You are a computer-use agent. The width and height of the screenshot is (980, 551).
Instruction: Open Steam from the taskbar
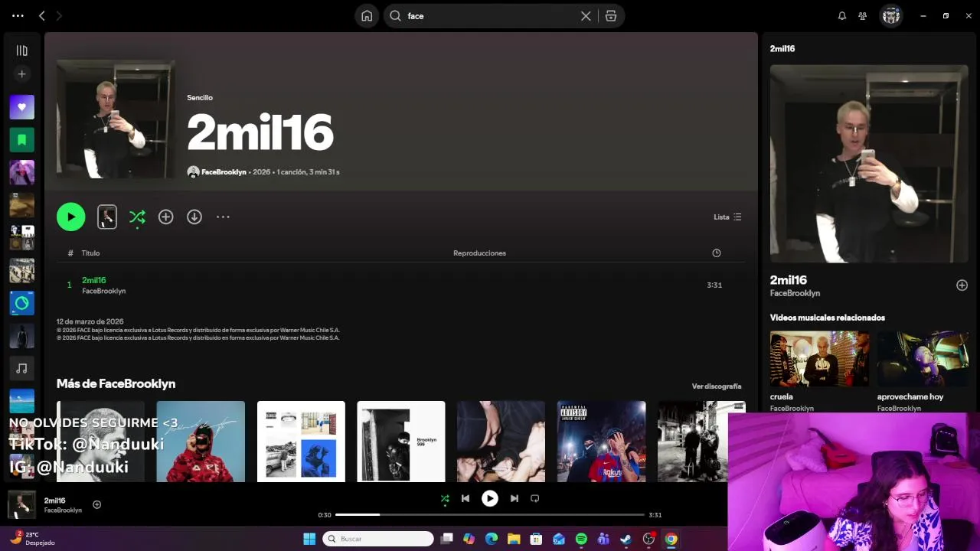coord(626,539)
